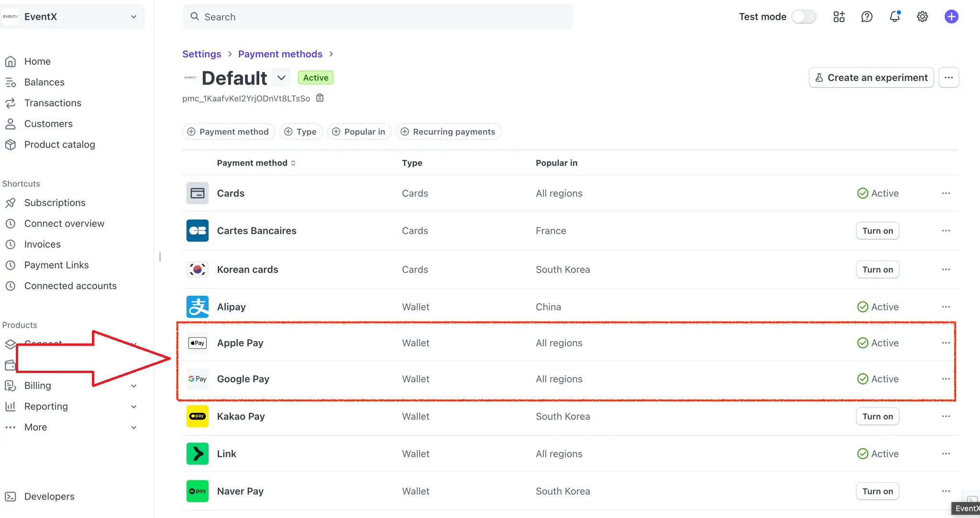Open more options for Apple Pay row
Screen dimensions: 980x518
click(x=946, y=343)
